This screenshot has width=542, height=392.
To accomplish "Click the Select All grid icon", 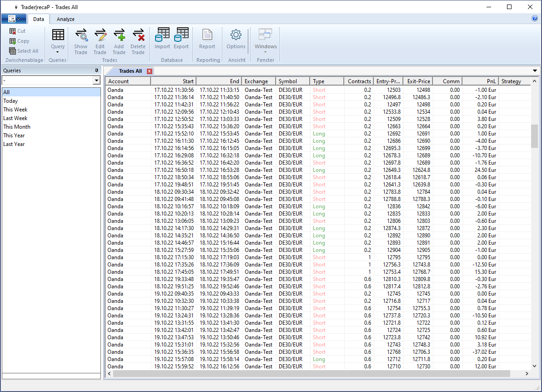I will click(12, 51).
